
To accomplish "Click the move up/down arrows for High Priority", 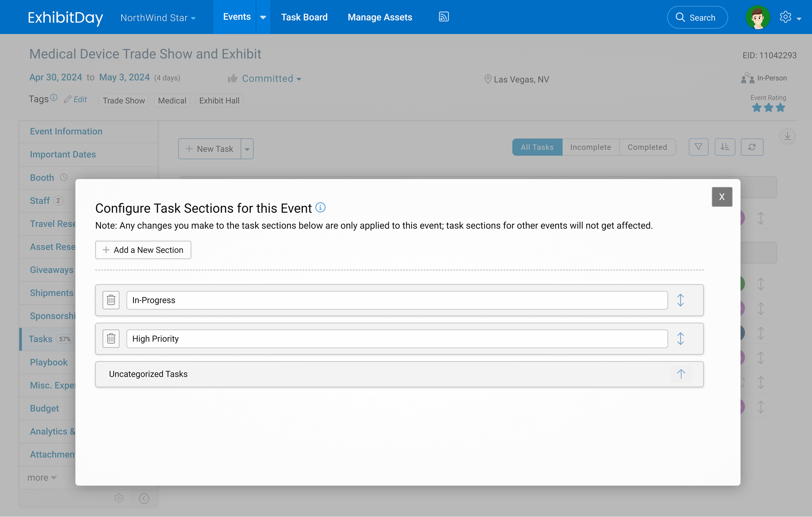I will click(x=680, y=338).
